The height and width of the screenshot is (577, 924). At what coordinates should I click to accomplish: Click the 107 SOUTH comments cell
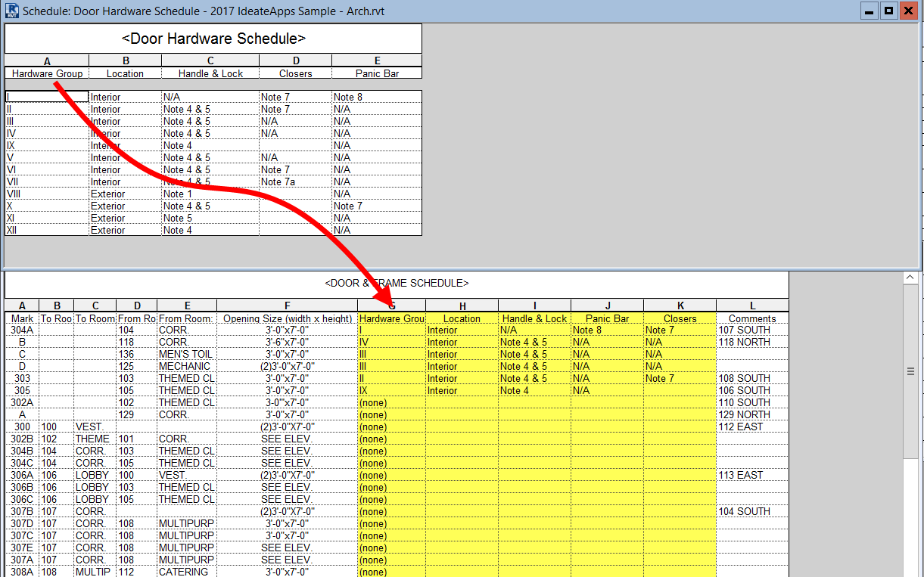coord(752,330)
